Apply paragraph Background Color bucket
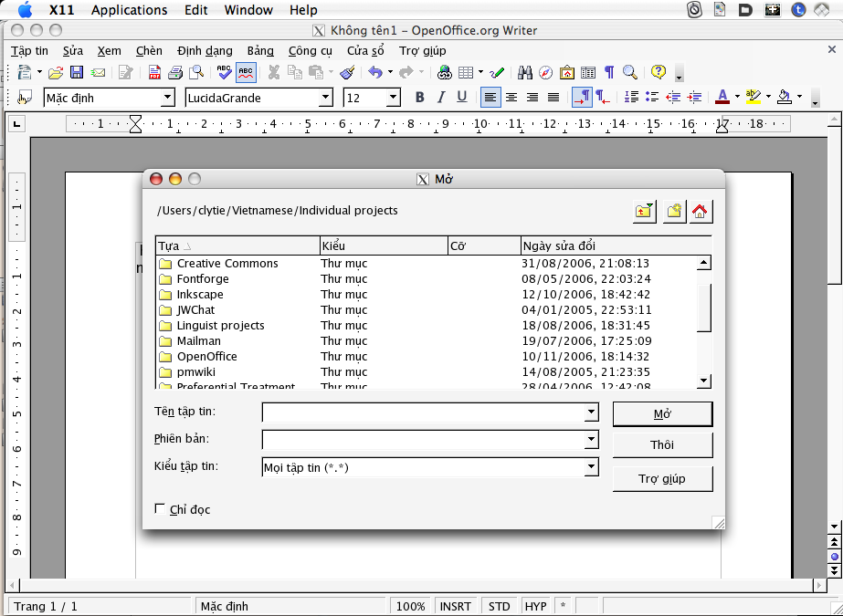 click(785, 98)
